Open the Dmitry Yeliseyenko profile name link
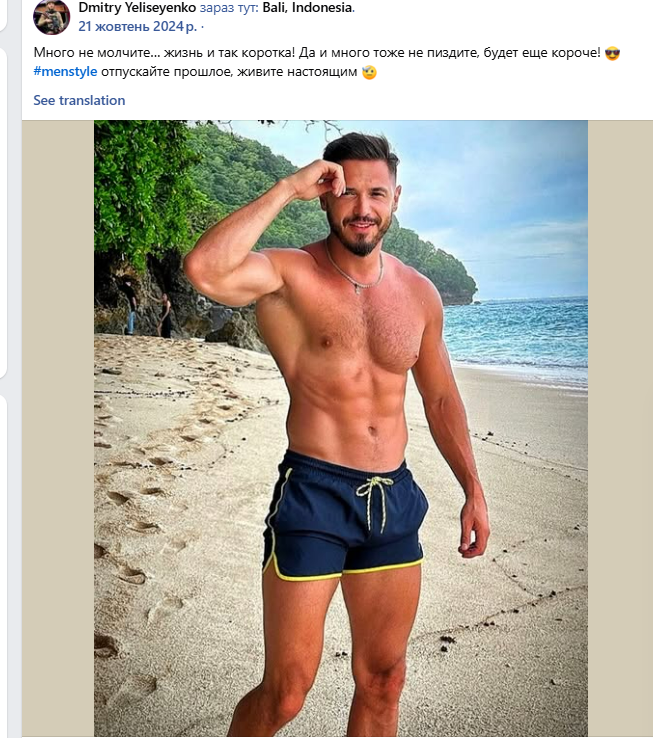 click(x=136, y=8)
